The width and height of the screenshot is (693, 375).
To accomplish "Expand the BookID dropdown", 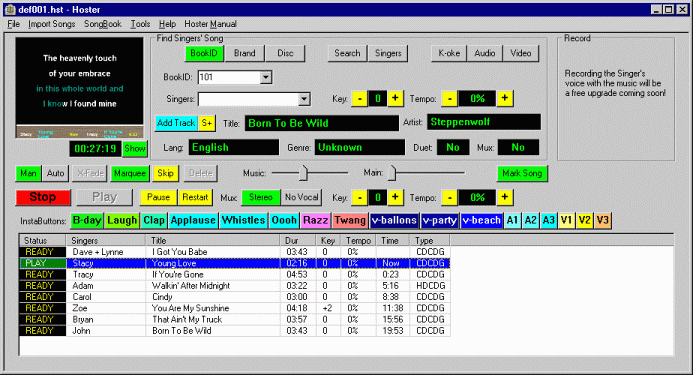I will tap(265, 77).
